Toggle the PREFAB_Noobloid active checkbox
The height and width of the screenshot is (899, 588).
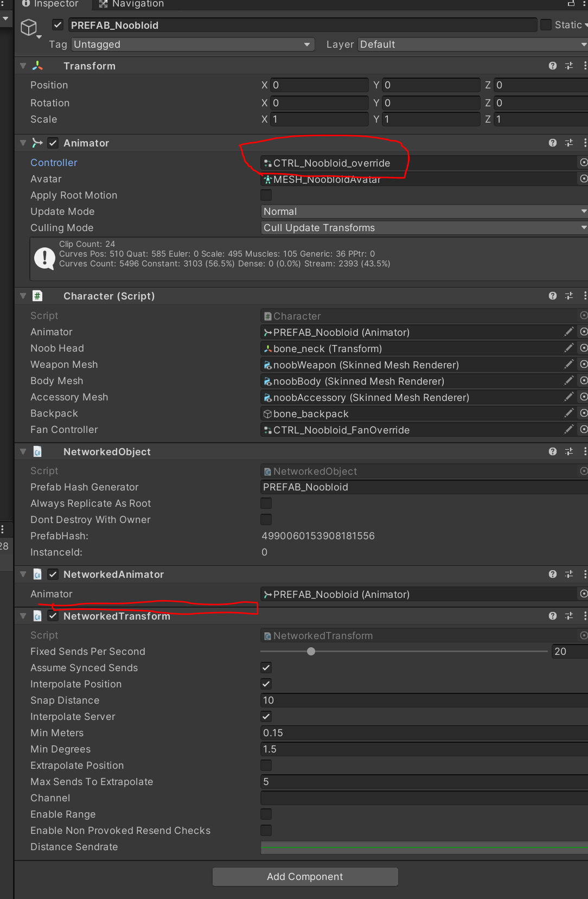click(x=58, y=25)
